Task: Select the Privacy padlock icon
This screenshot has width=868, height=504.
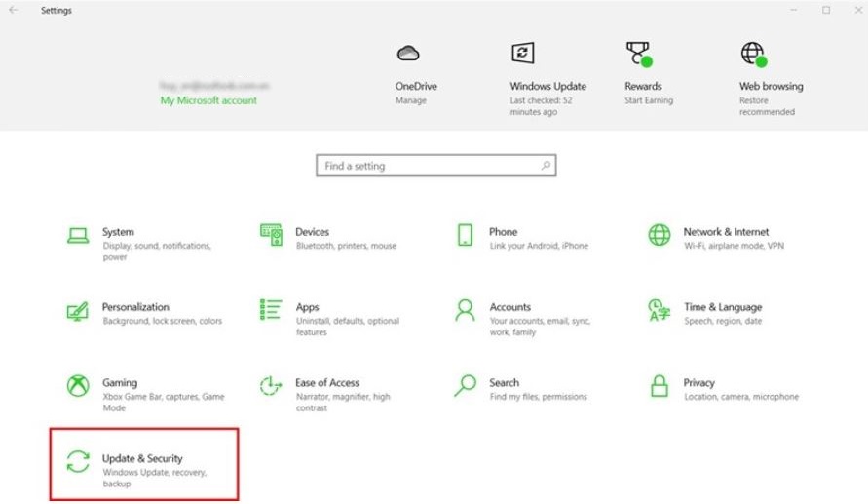Action: coord(660,385)
